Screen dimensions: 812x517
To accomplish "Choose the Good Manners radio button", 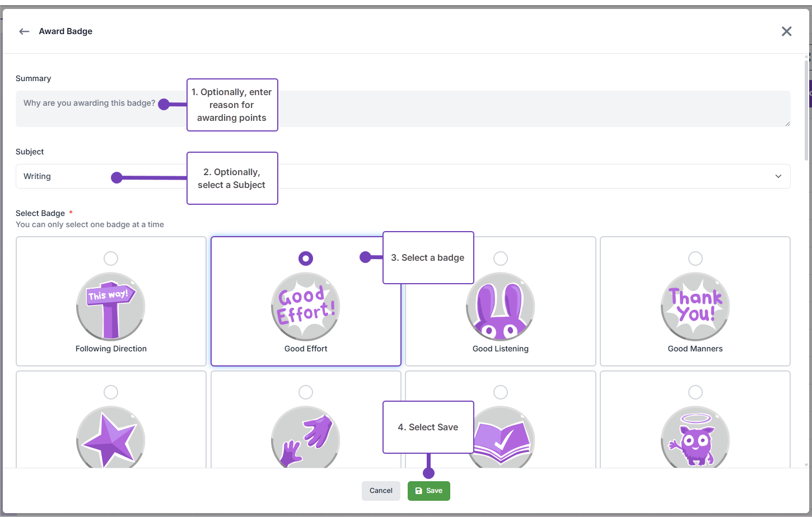I will click(x=695, y=258).
